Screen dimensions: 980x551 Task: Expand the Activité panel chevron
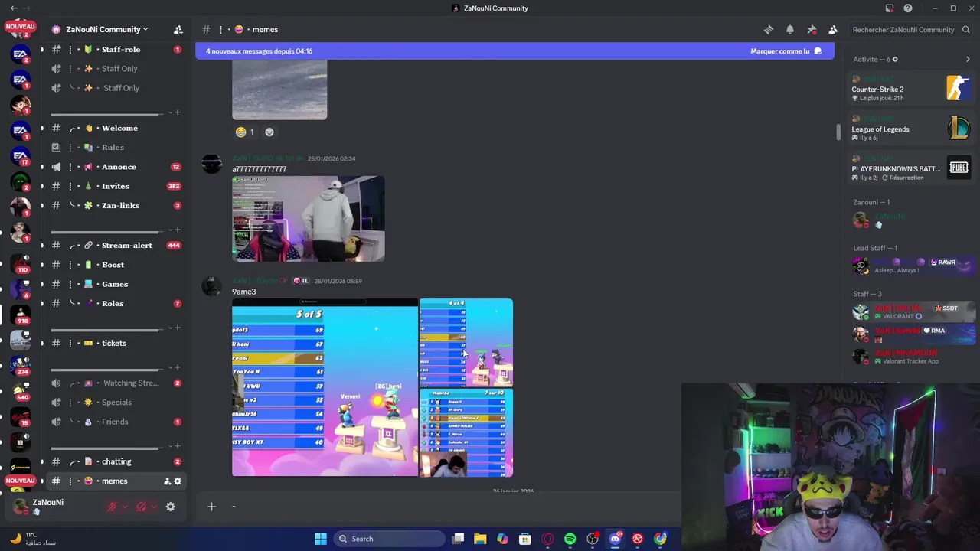968,59
